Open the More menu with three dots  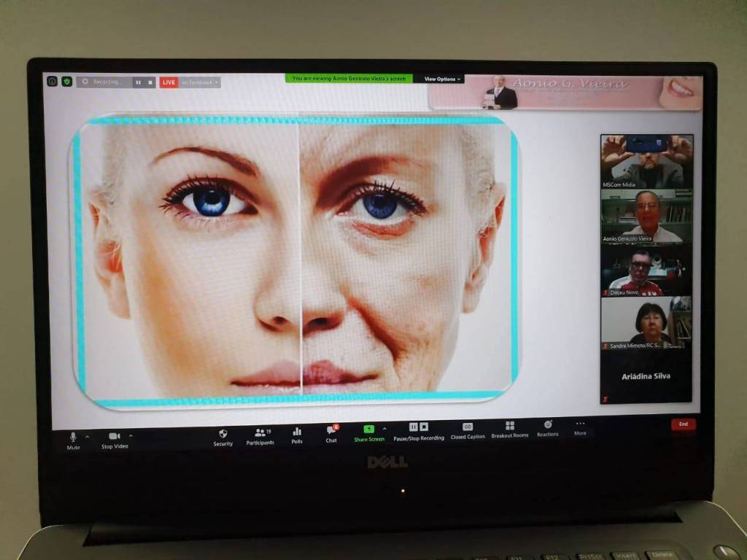tap(580, 426)
